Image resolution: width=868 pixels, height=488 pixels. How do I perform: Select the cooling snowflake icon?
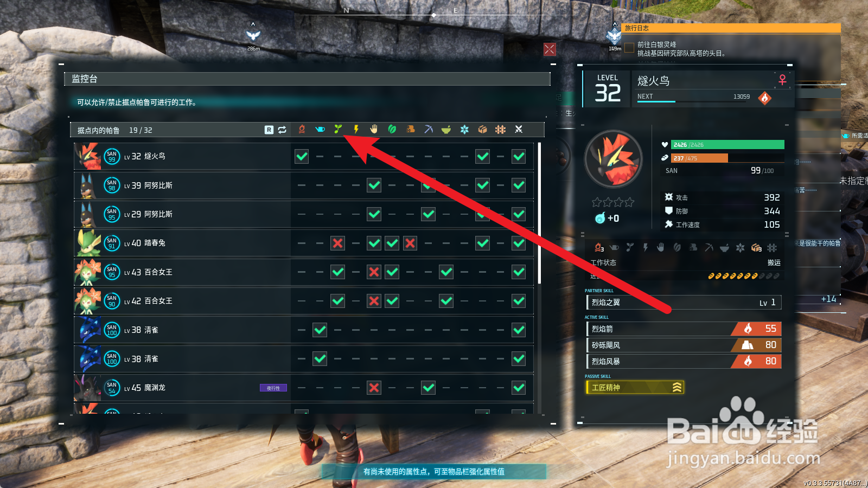464,129
